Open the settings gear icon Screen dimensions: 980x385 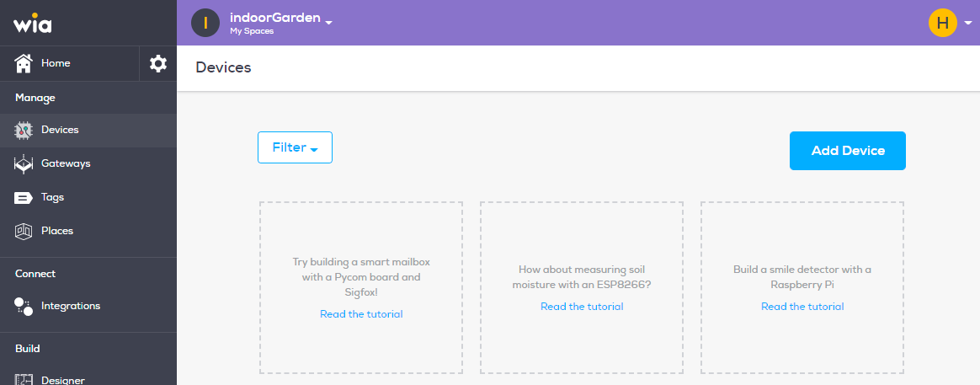click(158, 63)
